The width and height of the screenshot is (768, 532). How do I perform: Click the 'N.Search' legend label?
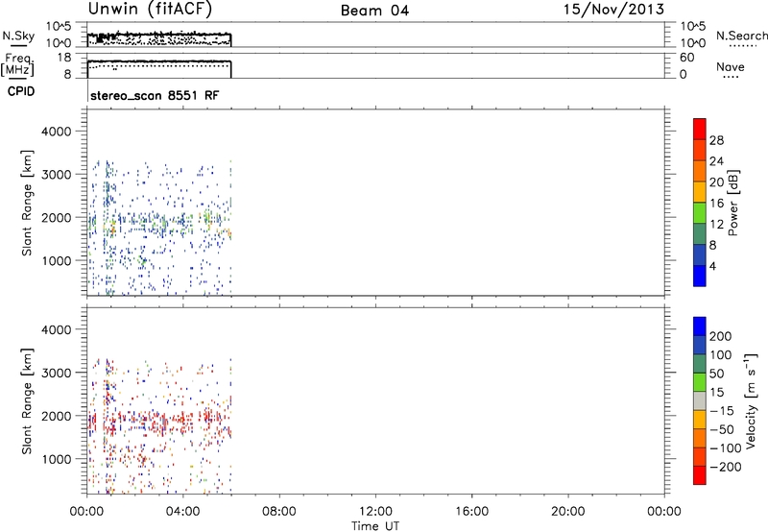(x=742, y=36)
